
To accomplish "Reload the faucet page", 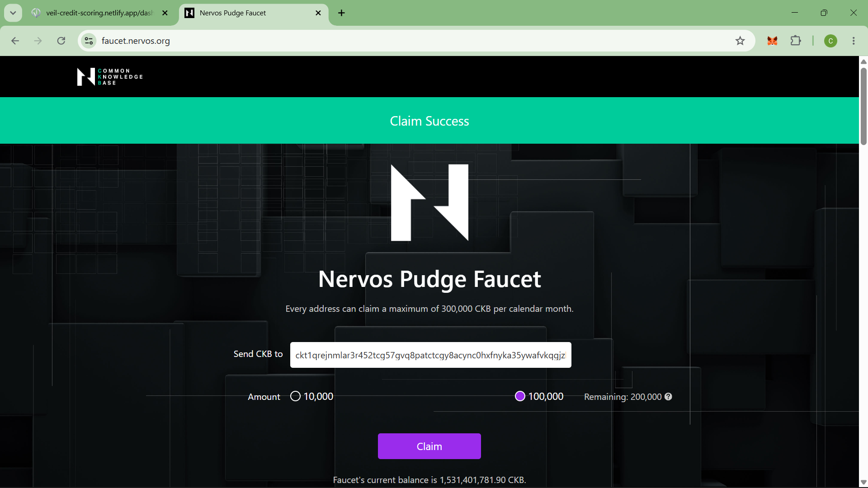I will 61,41.
